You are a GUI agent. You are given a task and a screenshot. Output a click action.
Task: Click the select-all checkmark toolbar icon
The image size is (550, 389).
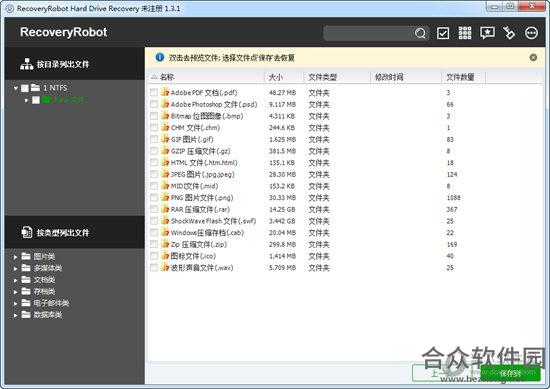click(x=443, y=33)
